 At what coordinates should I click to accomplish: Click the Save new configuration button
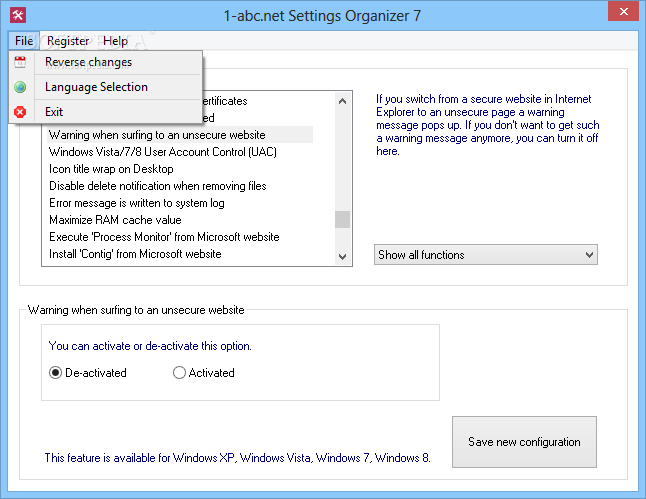[x=524, y=442]
